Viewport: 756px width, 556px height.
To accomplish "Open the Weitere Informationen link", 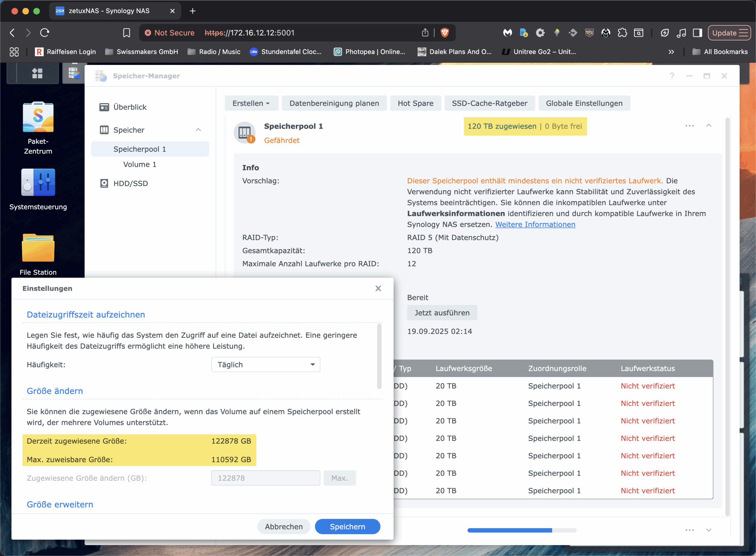I will tap(535, 224).
